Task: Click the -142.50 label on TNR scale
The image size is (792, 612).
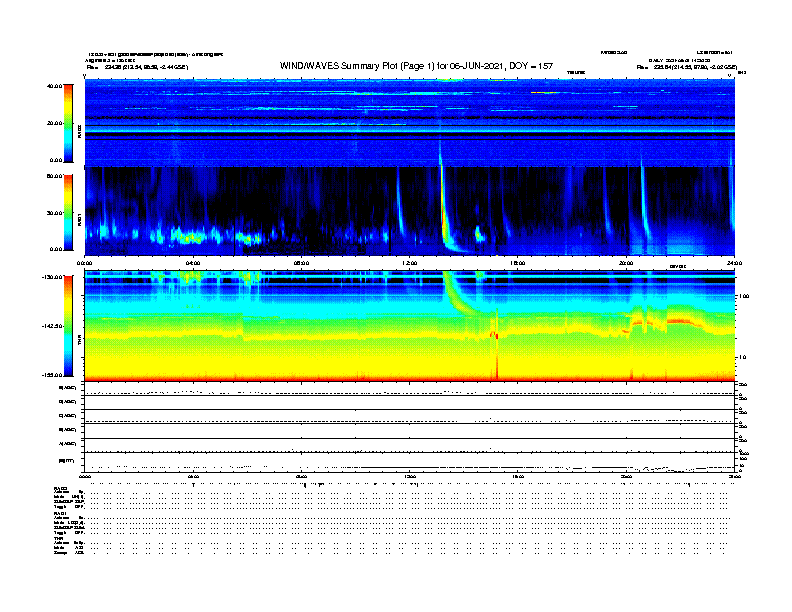Action: pyautogui.click(x=53, y=326)
